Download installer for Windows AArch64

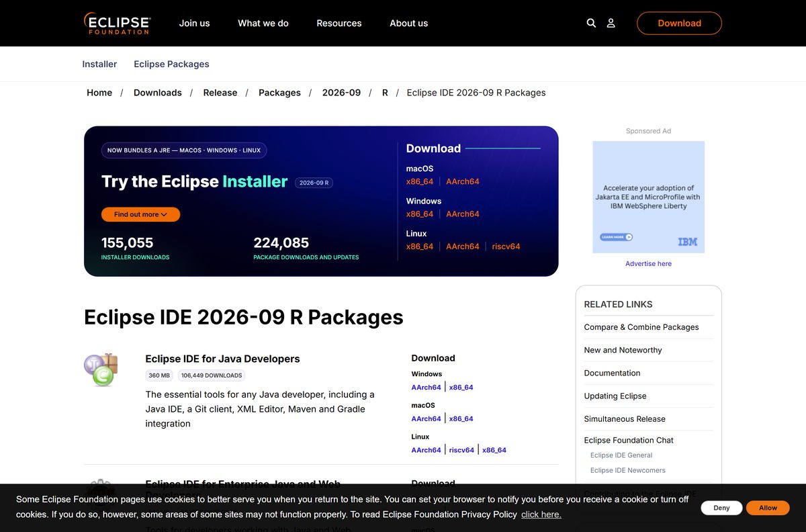coord(463,214)
